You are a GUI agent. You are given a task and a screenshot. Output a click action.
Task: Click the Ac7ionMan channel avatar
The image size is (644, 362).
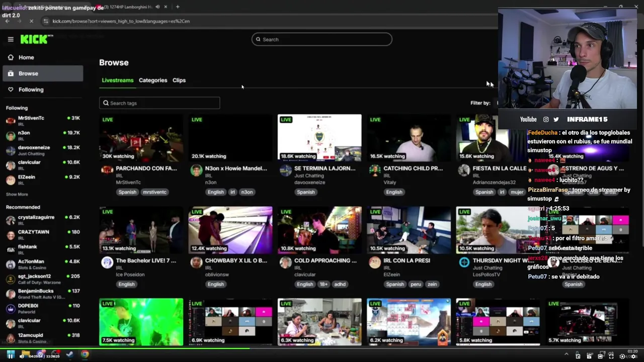(11, 264)
